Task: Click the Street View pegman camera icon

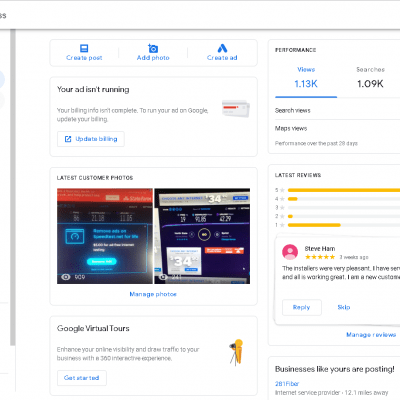Action: (x=237, y=352)
